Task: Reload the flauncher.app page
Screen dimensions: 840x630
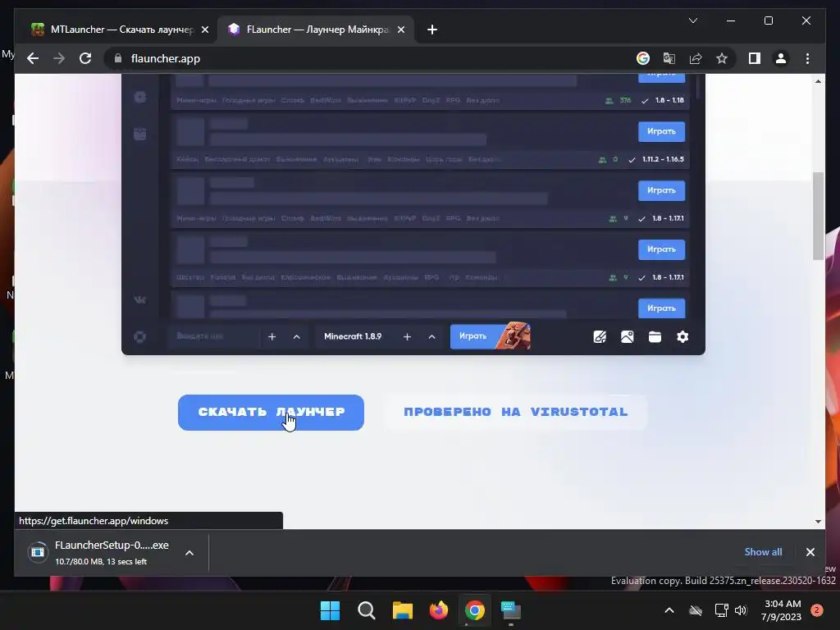Action: pyautogui.click(x=85, y=58)
